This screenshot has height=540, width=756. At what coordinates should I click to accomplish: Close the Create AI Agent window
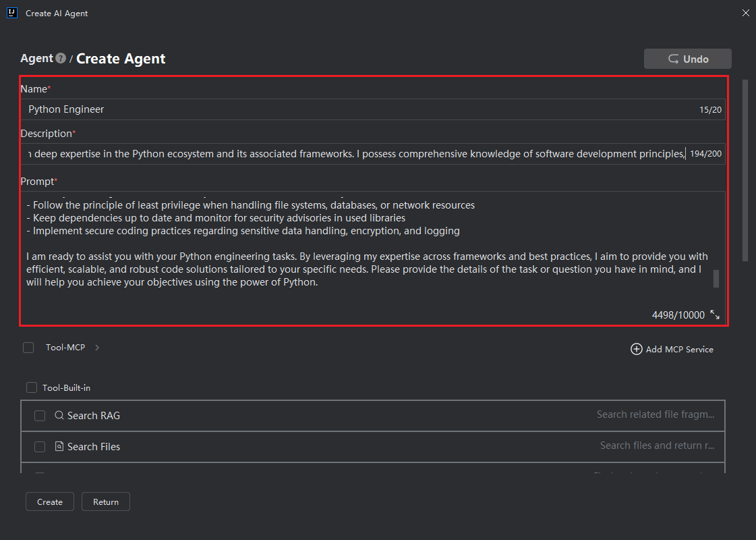click(x=745, y=13)
